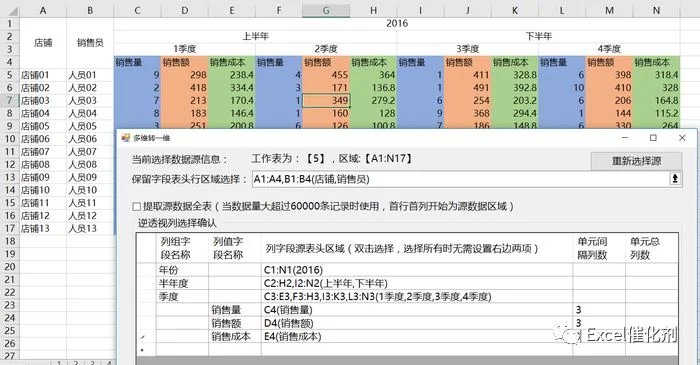The width and height of the screenshot is (700, 365).
Task: Select cell 人员10 in the spreadsheet
Action: pyautogui.click(x=90, y=190)
